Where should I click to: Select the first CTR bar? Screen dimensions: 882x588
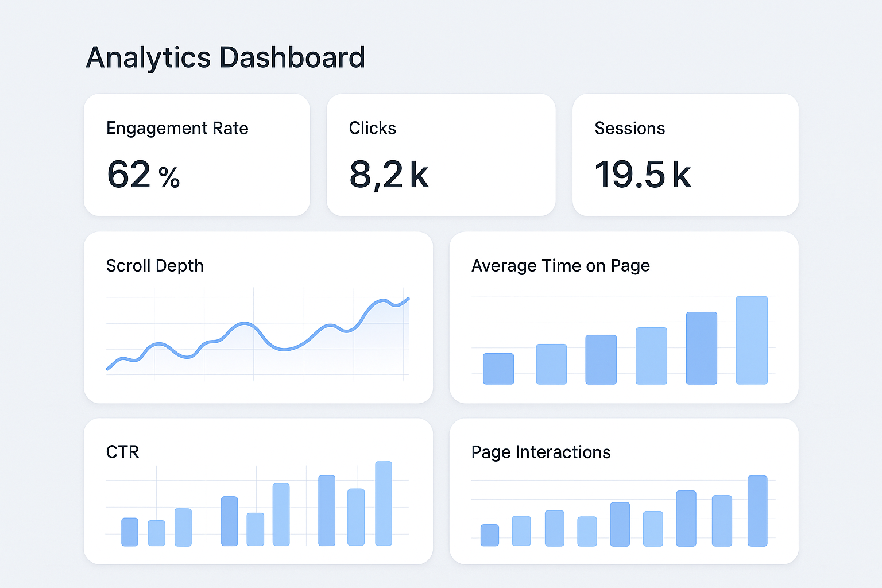pyautogui.click(x=129, y=531)
